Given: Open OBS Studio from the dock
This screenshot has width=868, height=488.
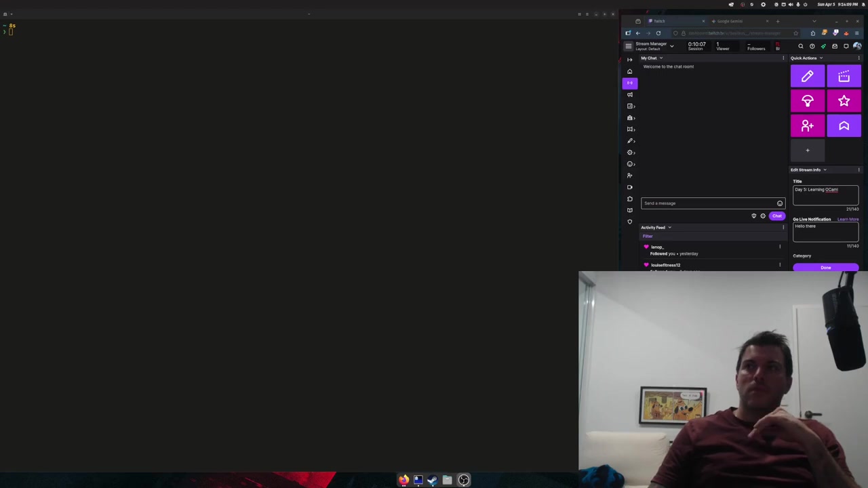Looking at the screenshot, I should pos(464,480).
